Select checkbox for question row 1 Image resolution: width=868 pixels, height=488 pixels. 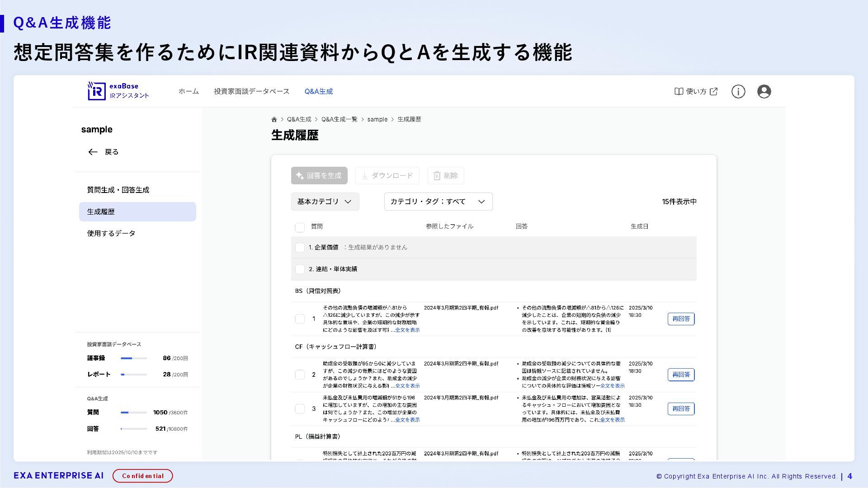click(x=300, y=319)
